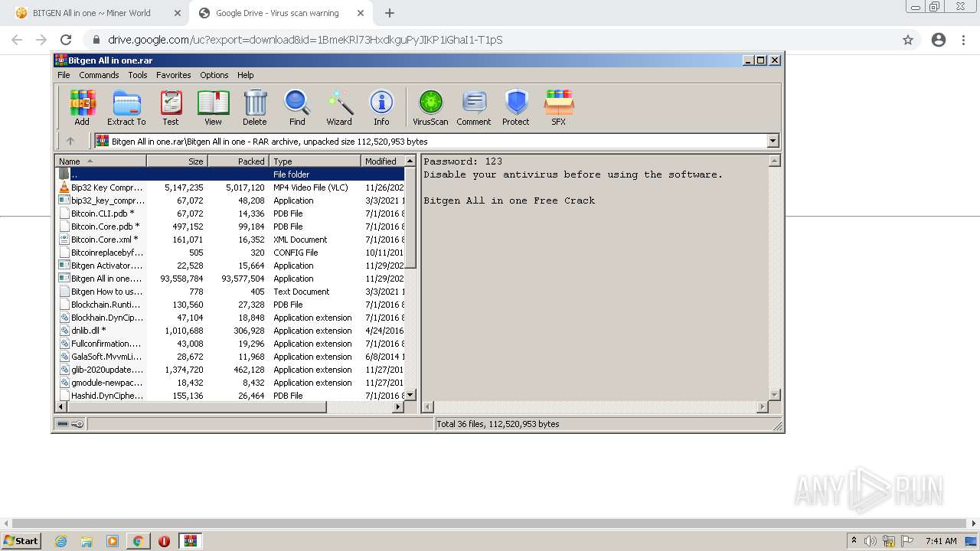Select the glib-2020update file
The height and width of the screenshot is (551, 980).
[230, 370]
